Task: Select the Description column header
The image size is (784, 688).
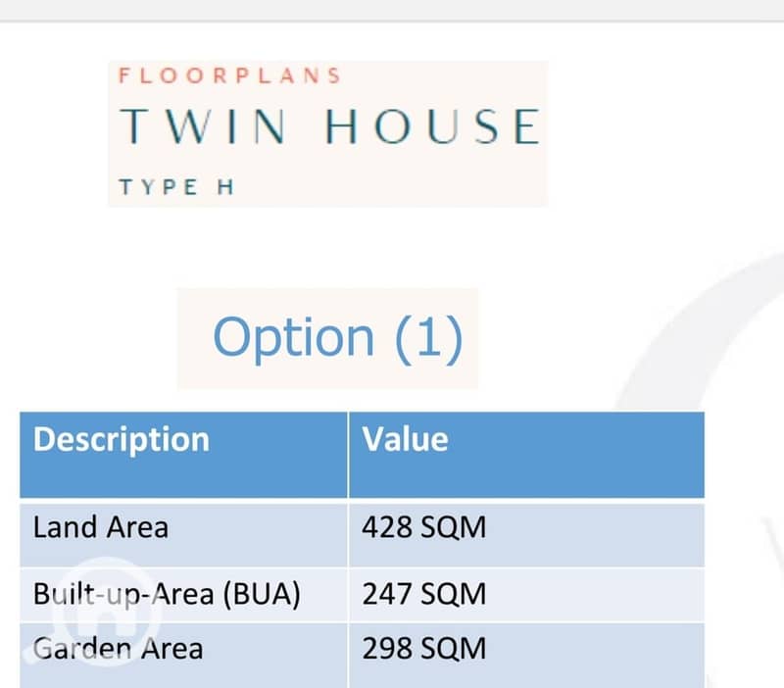Action: pos(122,439)
